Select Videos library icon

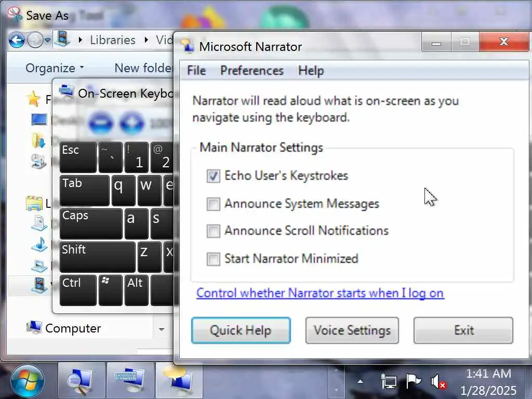[39, 285]
